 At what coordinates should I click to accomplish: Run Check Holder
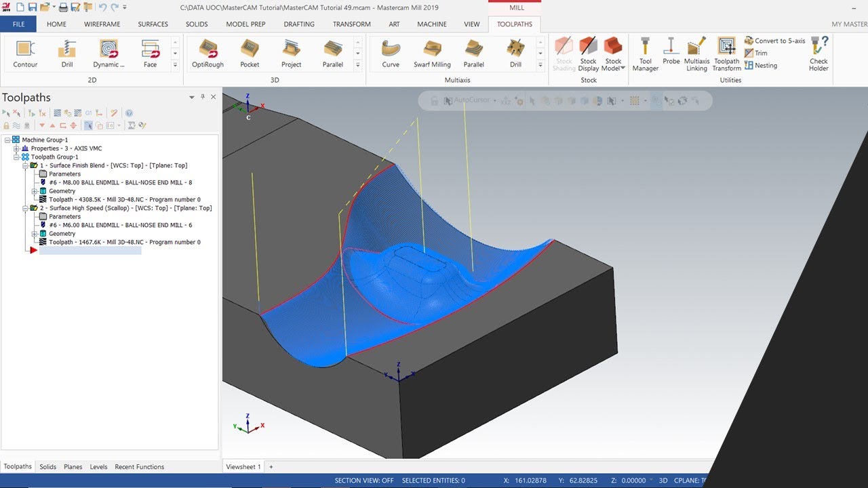click(x=818, y=54)
